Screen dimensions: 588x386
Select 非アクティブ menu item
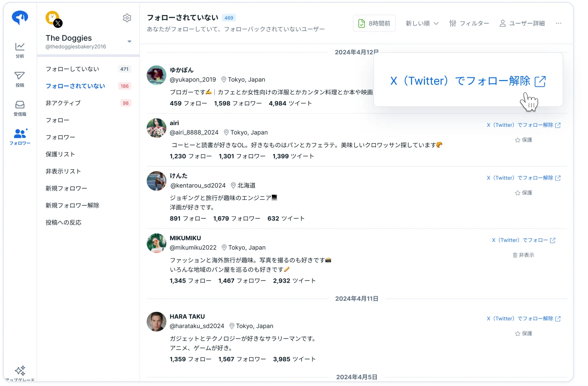(88, 103)
